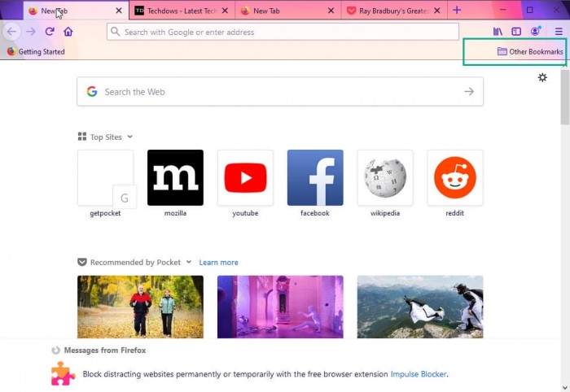The width and height of the screenshot is (570, 392).
Task: Collapse Recommended by Pocket chevron
Action: [189, 262]
